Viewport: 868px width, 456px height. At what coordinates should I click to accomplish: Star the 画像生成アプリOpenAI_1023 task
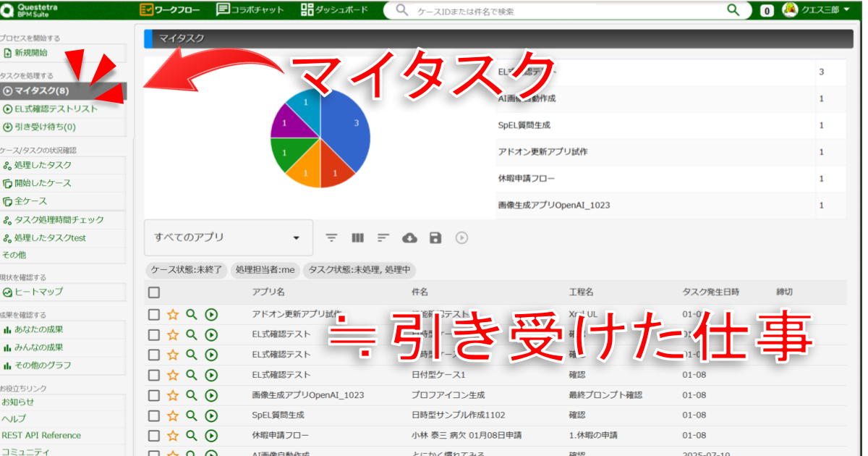(173, 395)
